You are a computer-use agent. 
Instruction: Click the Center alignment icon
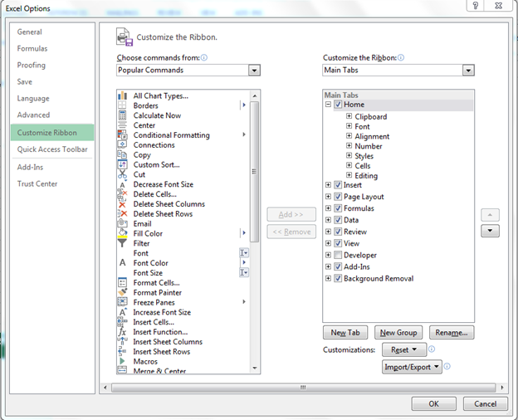tap(122, 125)
